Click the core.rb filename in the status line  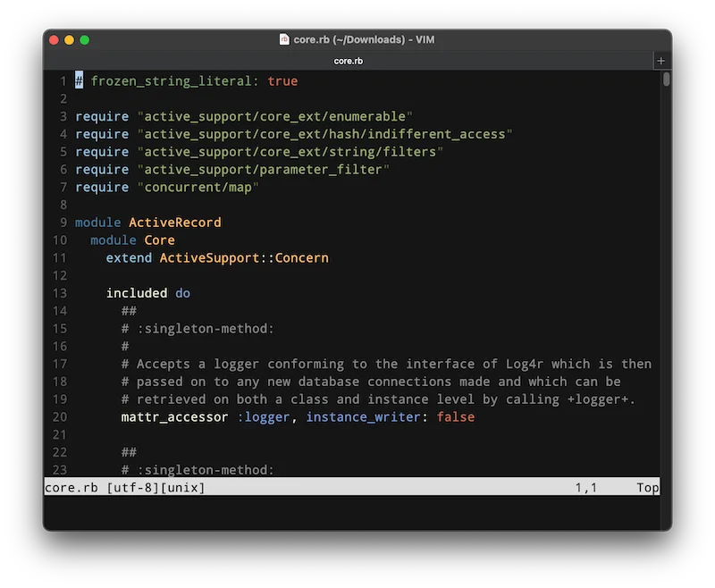point(71,487)
